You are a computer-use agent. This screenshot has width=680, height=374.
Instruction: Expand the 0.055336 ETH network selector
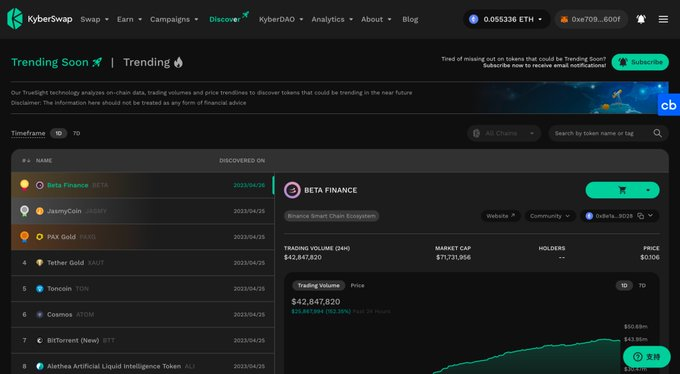[x=507, y=19]
